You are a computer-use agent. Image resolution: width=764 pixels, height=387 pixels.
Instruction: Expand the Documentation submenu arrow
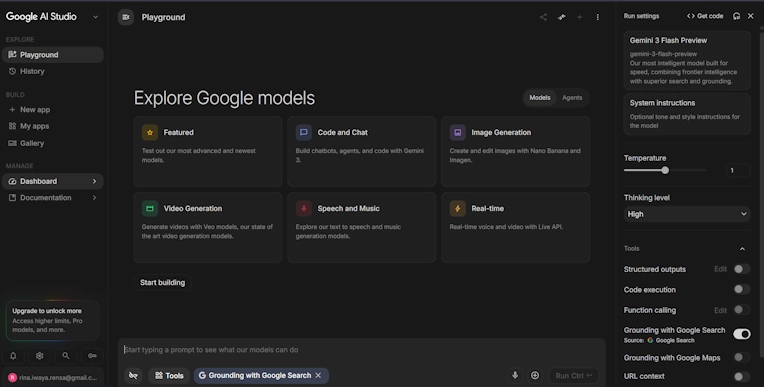point(94,198)
